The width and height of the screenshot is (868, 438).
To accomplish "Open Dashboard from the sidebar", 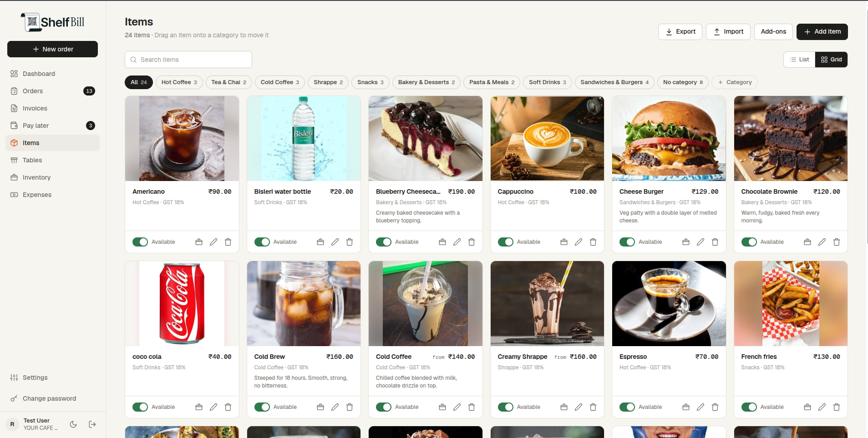I will pyautogui.click(x=52, y=74).
